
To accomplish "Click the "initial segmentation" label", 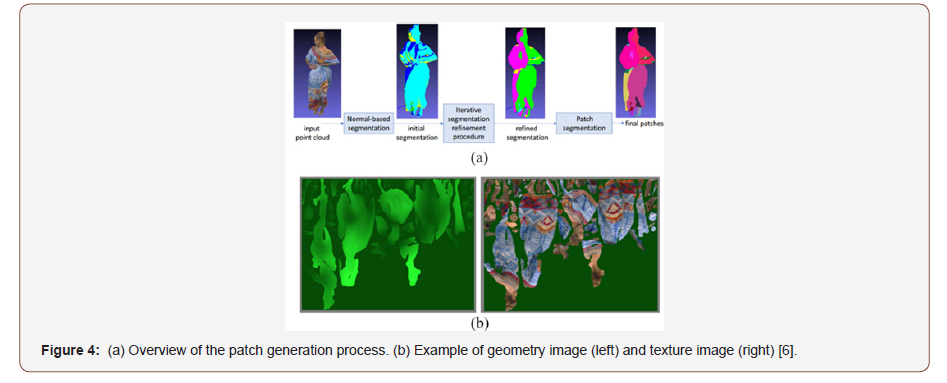I will [417, 134].
